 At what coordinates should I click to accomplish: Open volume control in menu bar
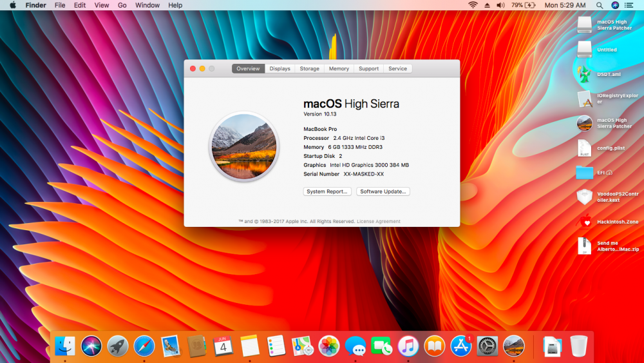pos(500,5)
